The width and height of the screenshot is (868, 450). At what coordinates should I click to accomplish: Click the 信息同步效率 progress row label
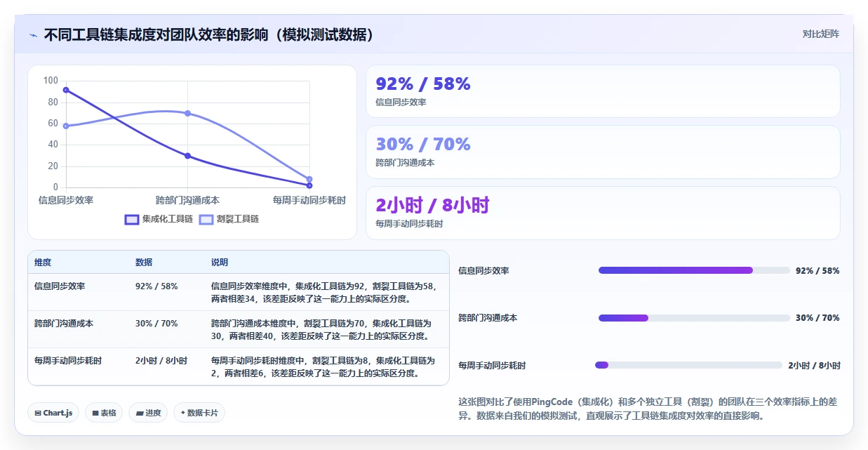[x=483, y=271]
